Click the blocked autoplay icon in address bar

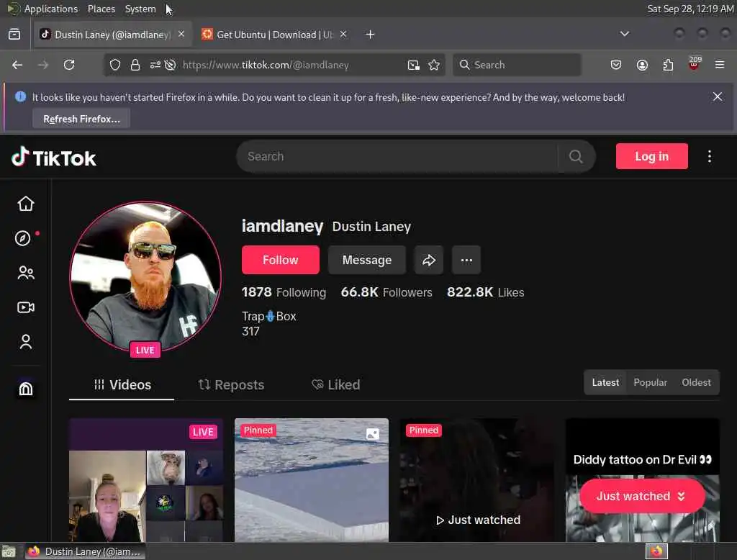pyautogui.click(x=170, y=65)
